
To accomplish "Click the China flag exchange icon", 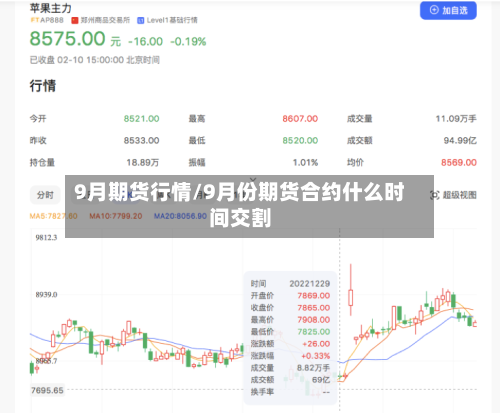I will coord(75,20).
